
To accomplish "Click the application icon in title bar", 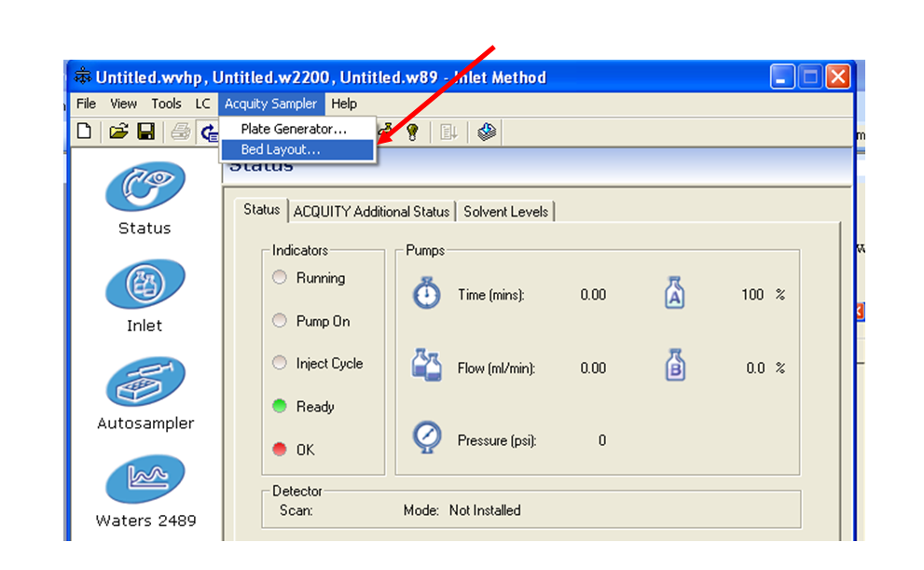I will pyautogui.click(x=82, y=76).
